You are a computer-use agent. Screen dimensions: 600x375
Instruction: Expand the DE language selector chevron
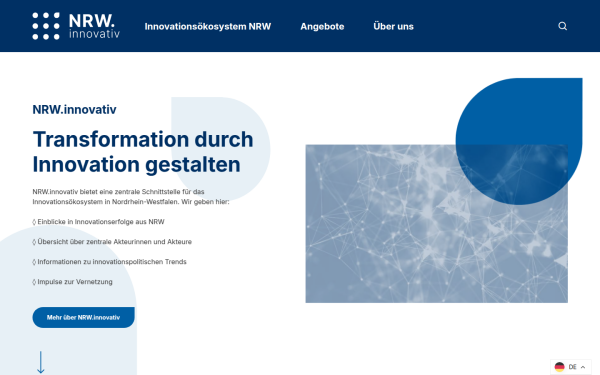tap(583, 367)
